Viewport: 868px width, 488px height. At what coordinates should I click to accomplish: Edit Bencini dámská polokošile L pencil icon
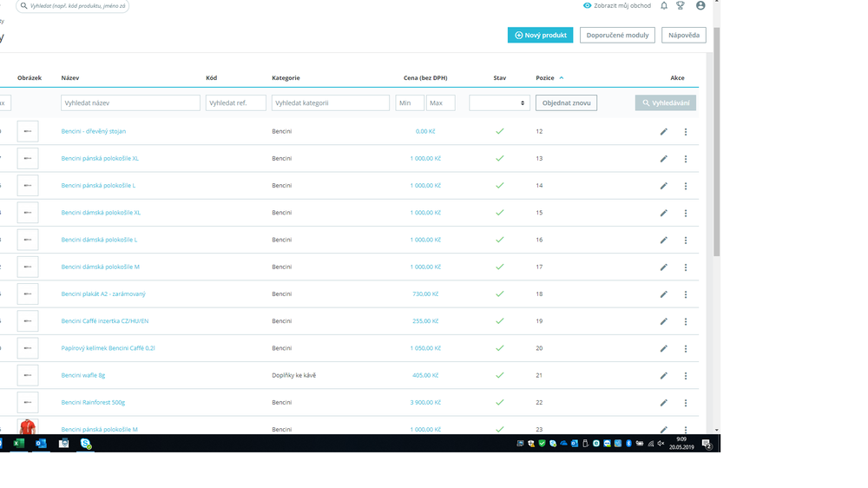click(664, 241)
